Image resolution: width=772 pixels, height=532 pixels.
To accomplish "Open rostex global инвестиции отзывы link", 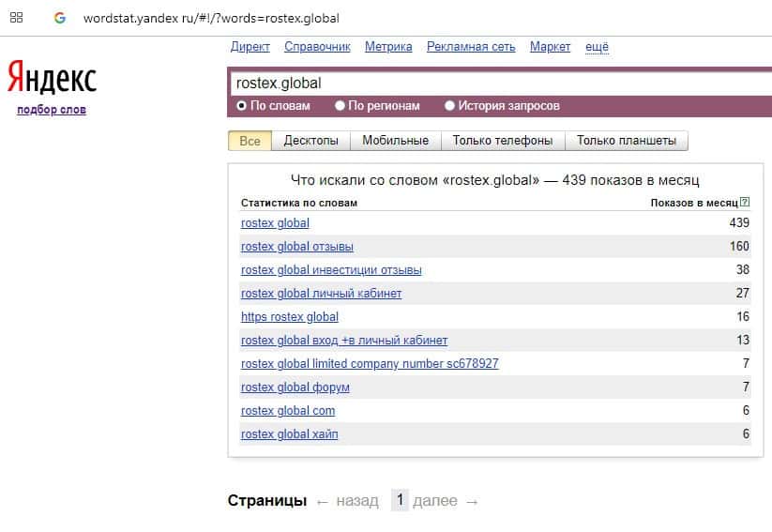I will point(331,270).
